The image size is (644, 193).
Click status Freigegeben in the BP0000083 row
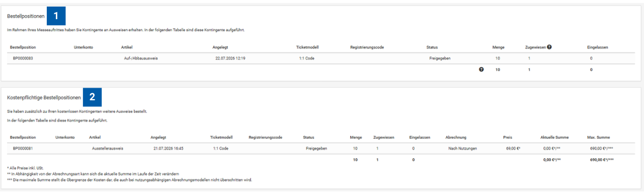[440, 58]
